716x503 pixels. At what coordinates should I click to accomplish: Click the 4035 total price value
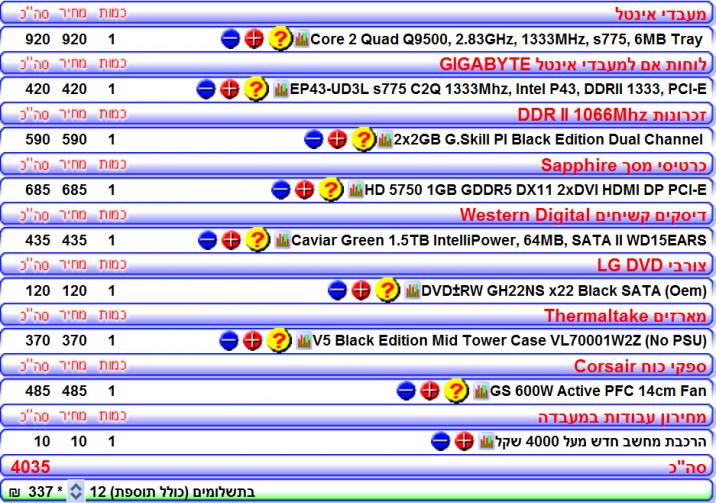click(x=27, y=466)
